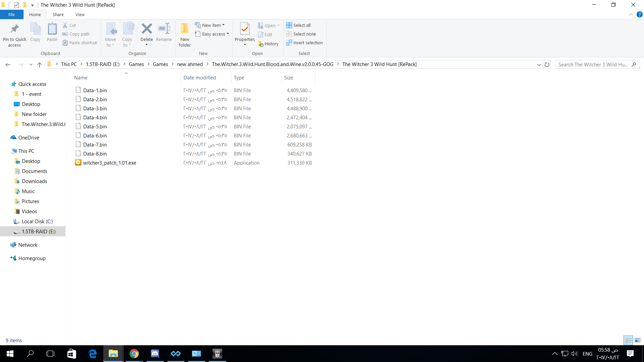Click the Rename ribbon icon
644x362 pixels.
point(164,29)
